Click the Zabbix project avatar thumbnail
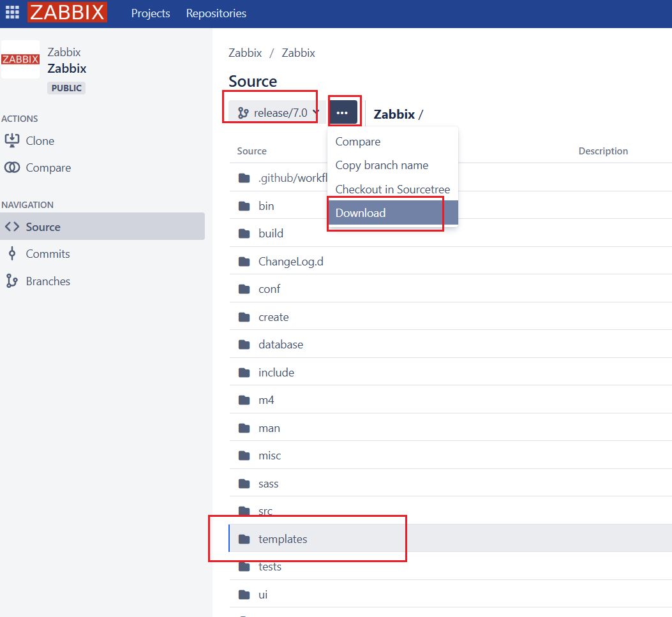The height and width of the screenshot is (617, 672). tap(20, 59)
